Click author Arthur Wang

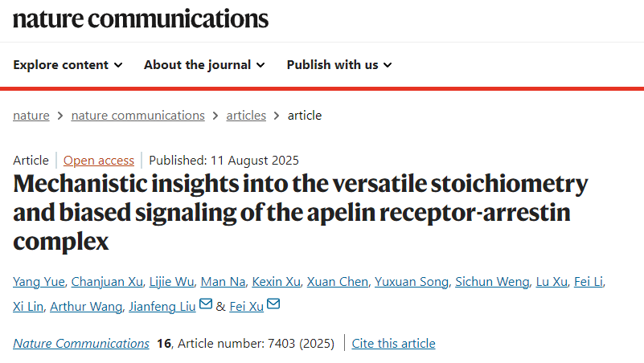(x=86, y=306)
